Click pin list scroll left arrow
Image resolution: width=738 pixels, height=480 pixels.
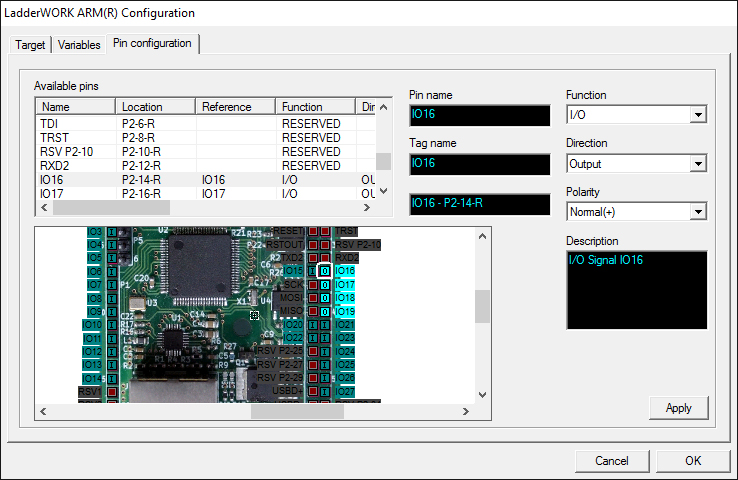point(44,208)
